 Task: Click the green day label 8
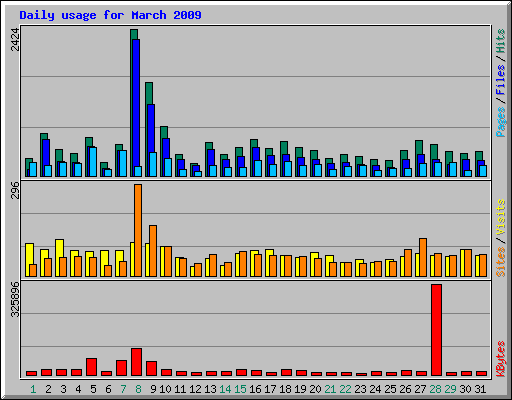pos(138,389)
